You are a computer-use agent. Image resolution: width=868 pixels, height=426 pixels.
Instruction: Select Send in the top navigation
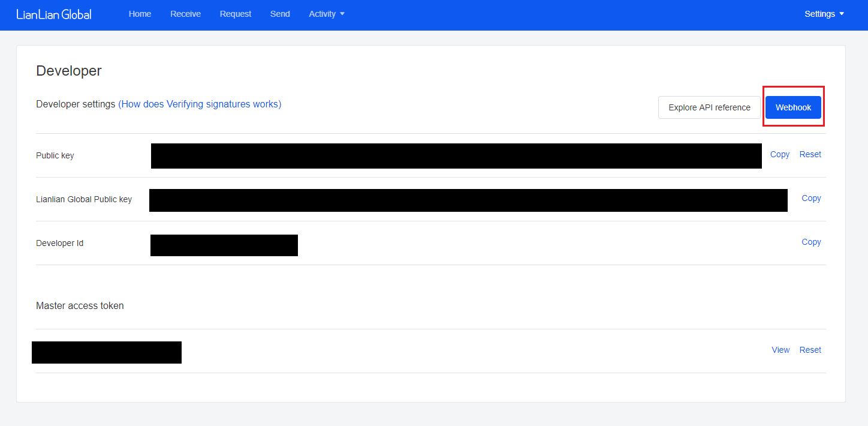[280, 14]
